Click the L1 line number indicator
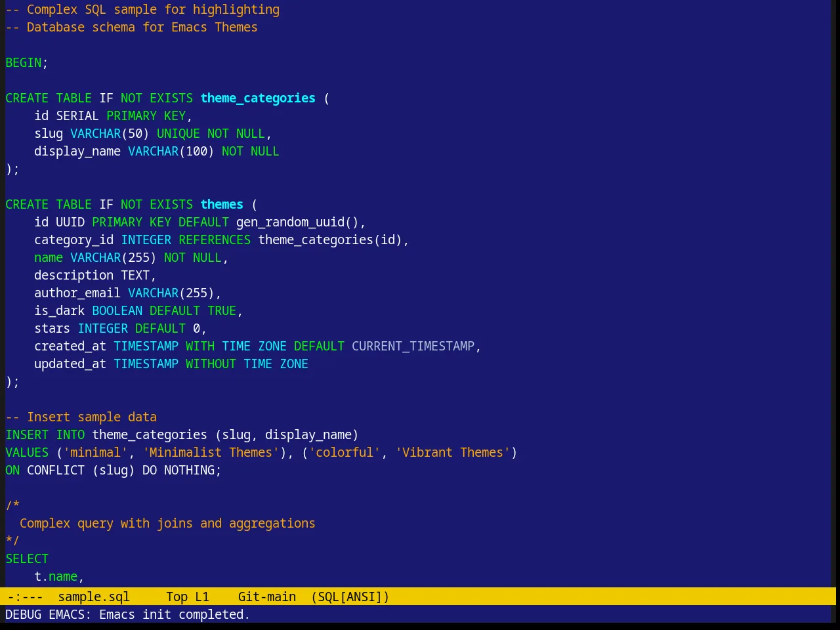The height and width of the screenshot is (630, 840). tap(202, 597)
